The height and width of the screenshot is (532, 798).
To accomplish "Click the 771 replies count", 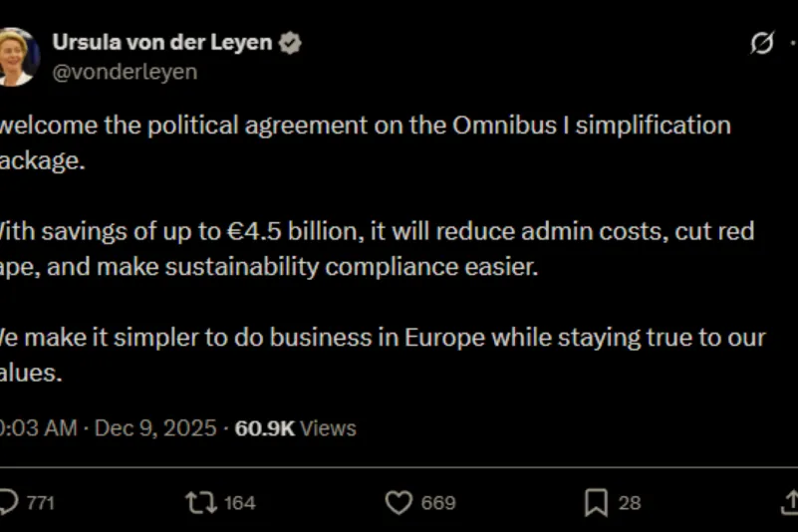I will pos(40,503).
